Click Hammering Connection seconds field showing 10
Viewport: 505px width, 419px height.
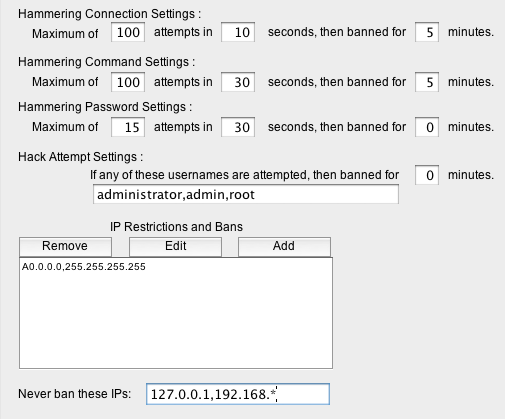(x=238, y=32)
